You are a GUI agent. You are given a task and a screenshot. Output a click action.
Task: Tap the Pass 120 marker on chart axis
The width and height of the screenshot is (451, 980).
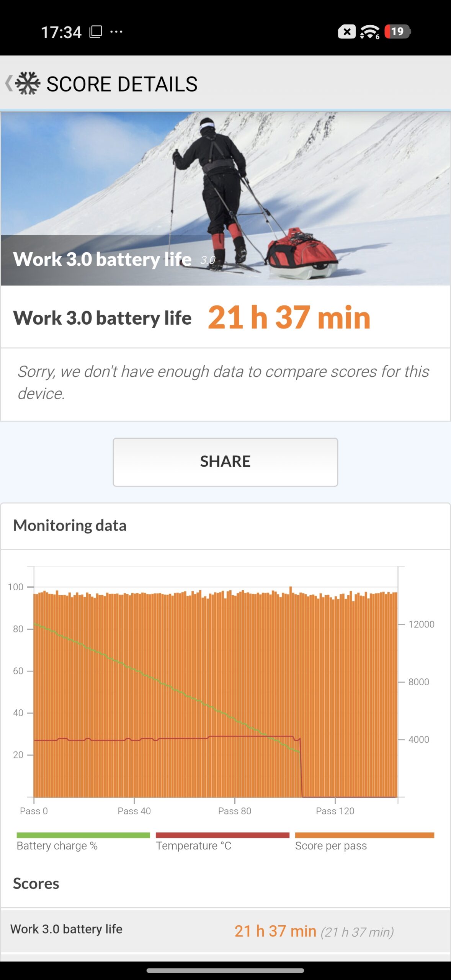click(335, 811)
